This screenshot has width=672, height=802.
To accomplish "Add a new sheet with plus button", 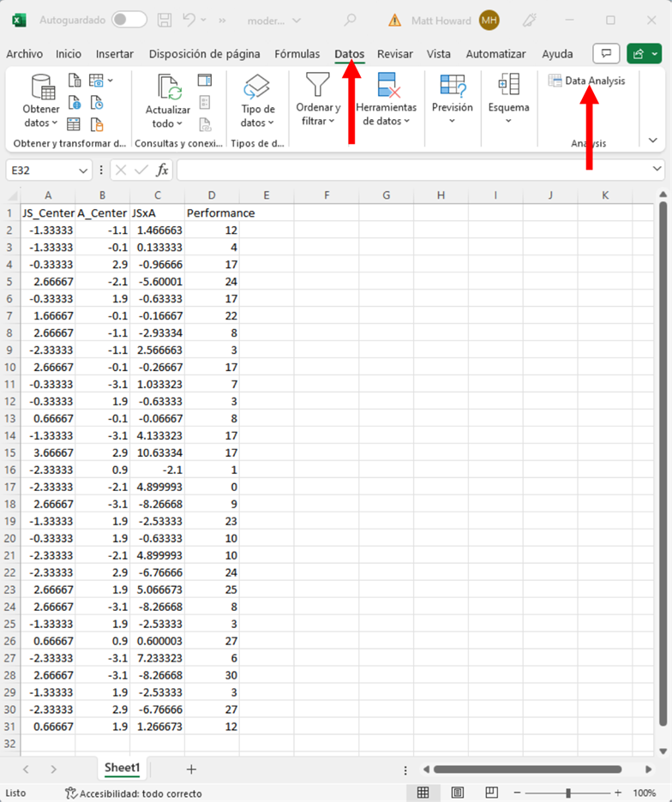I will pos(191,769).
